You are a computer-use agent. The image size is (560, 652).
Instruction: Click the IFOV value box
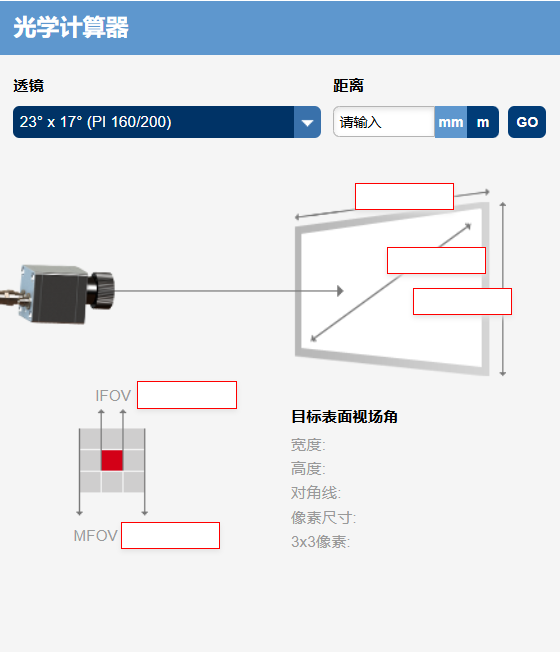coord(187,395)
